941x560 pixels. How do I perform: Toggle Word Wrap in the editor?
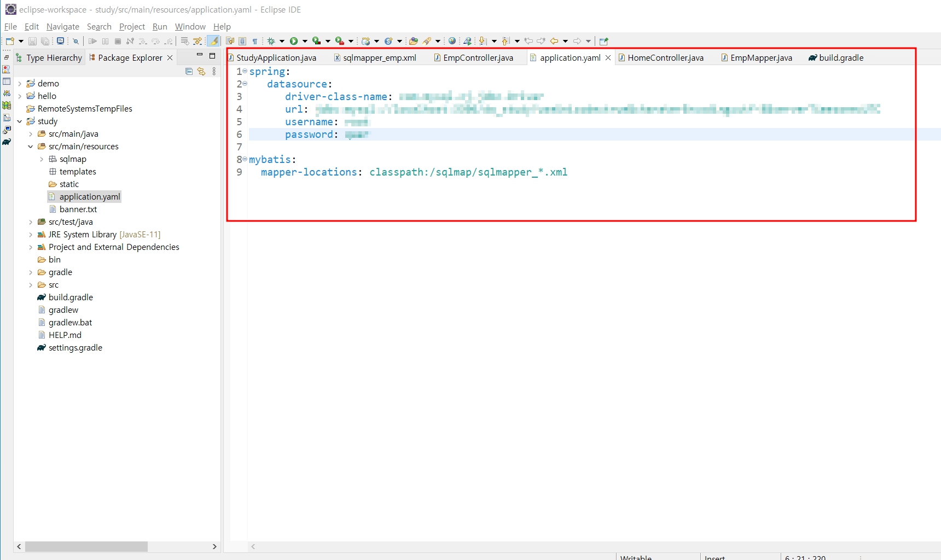[x=230, y=41]
